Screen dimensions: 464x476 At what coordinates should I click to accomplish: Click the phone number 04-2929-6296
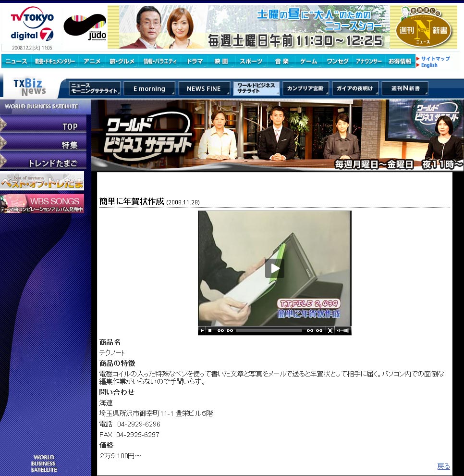click(139, 424)
